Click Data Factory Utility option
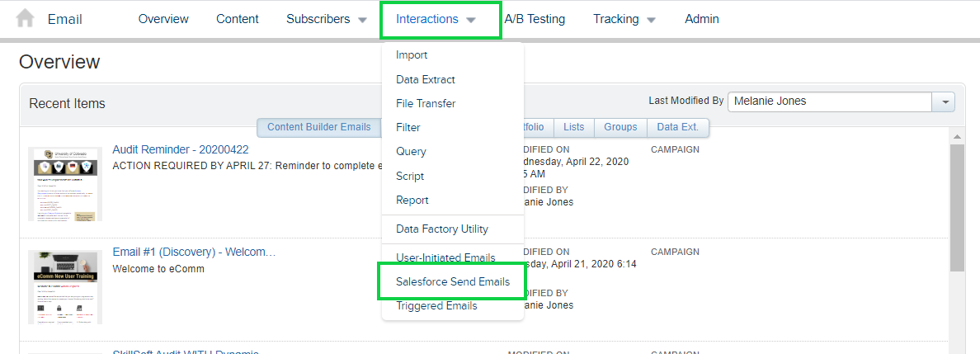980x354 pixels. coord(441,229)
